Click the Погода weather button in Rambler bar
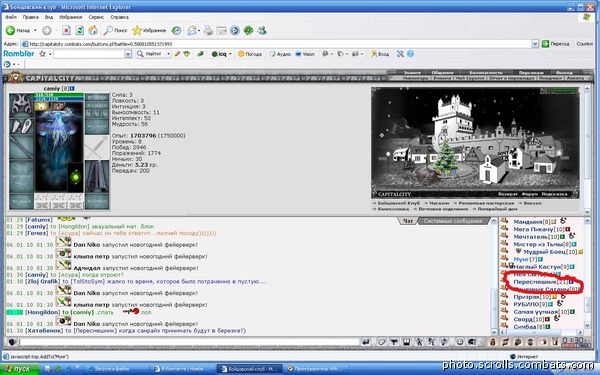 (x=250, y=54)
